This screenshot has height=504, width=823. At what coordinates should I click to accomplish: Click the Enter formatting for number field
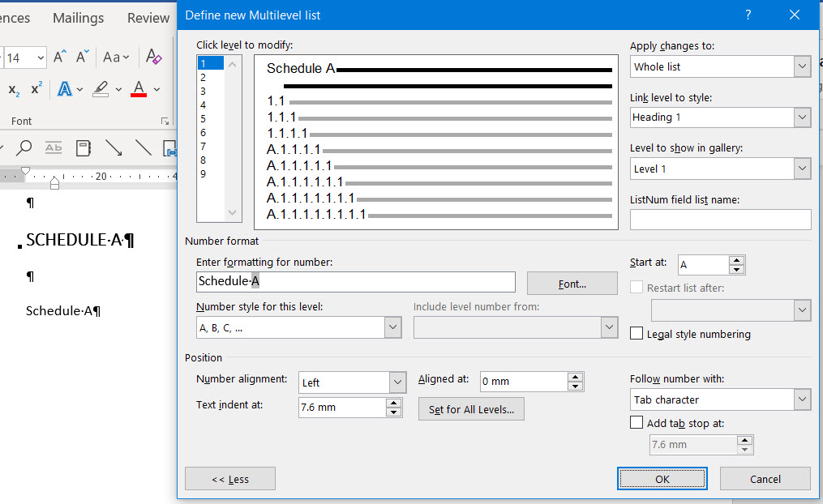356,282
